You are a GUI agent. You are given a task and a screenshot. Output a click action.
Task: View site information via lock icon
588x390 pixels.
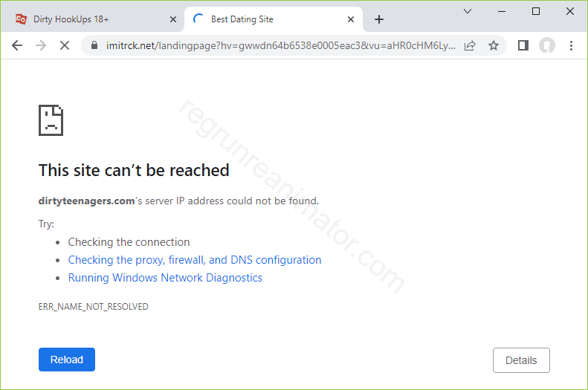pyautogui.click(x=94, y=45)
